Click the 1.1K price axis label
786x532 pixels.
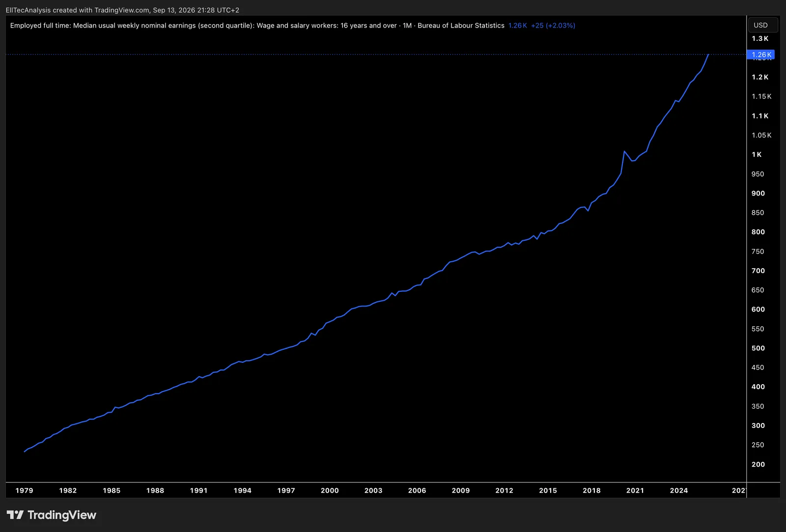coord(760,116)
